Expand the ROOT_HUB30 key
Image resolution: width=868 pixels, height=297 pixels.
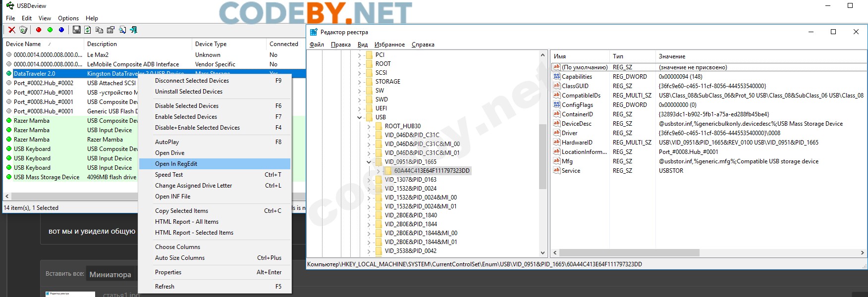[369, 126]
